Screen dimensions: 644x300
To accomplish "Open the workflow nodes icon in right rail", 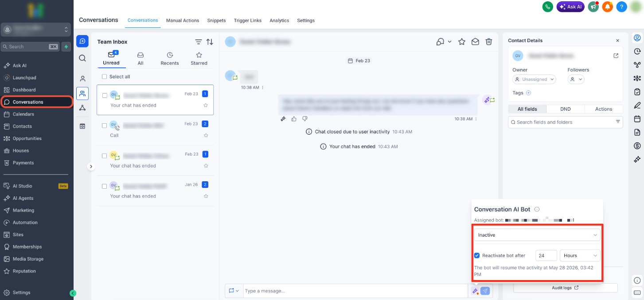I will [637, 65].
